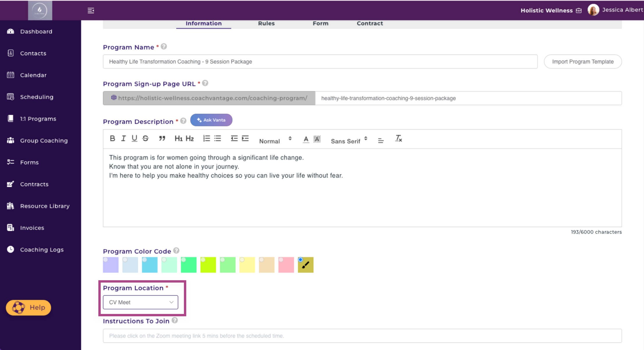The height and width of the screenshot is (350, 644).
Task: Click the Import Program Template button
Action: [583, 62]
